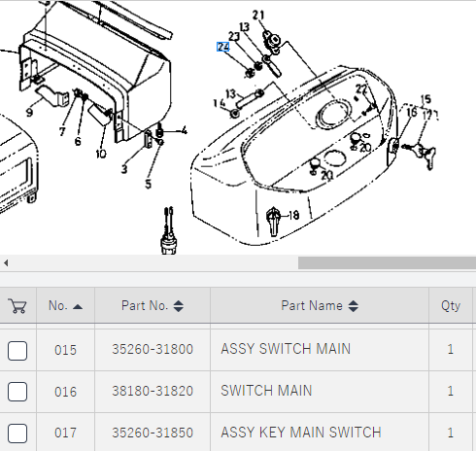Click the quantity value in row 015
The height and width of the screenshot is (451, 476).
(450, 349)
